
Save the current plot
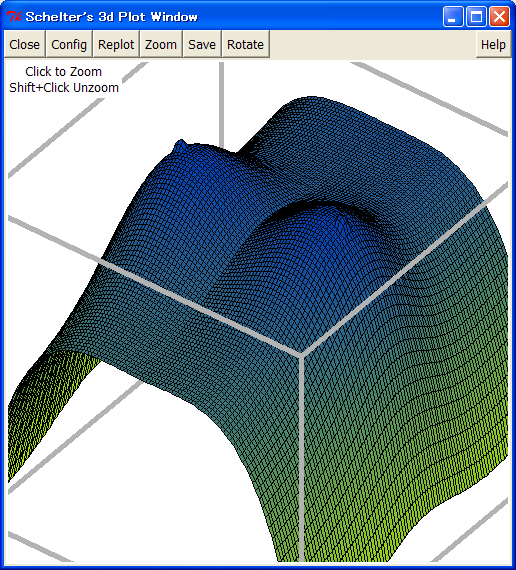pyautogui.click(x=202, y=44)
